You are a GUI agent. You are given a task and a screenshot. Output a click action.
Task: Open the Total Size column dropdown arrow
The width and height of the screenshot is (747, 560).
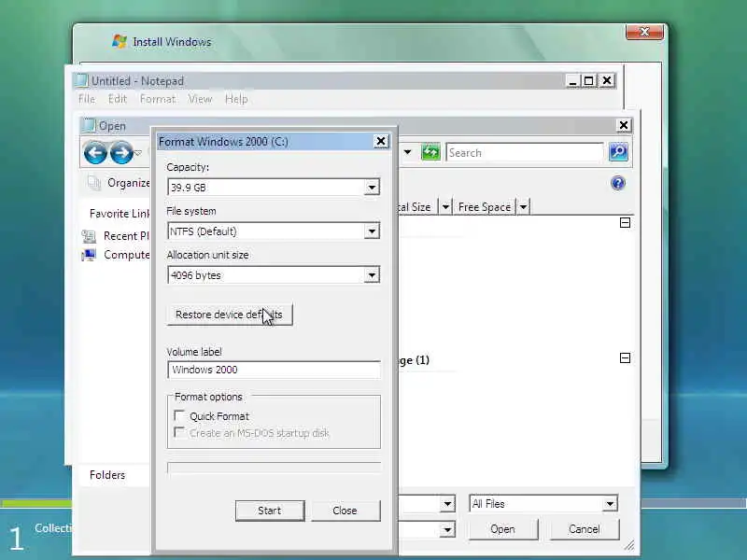pyautogui.click(x=445, y=206)
